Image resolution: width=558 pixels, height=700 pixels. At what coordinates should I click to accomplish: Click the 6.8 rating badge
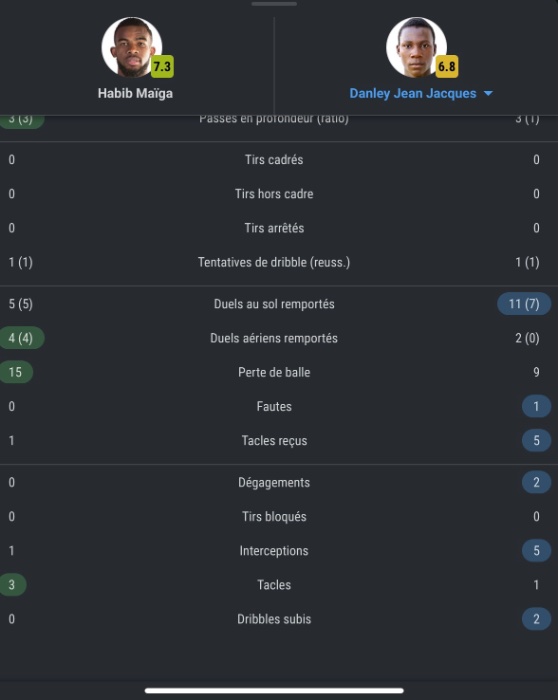446,67
